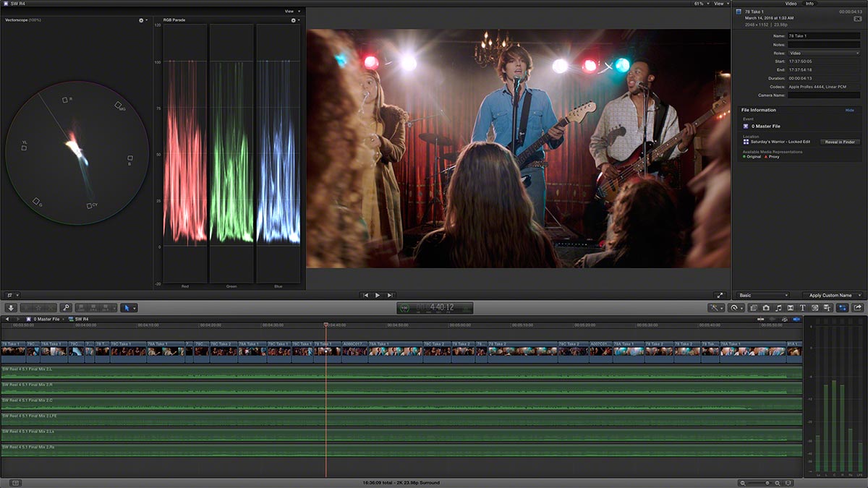Open the Generators browser

tap(814, 308)
